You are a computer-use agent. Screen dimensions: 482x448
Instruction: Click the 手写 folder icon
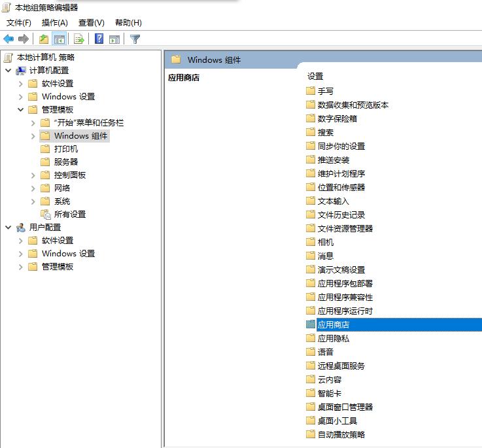[x=311, y=91]
